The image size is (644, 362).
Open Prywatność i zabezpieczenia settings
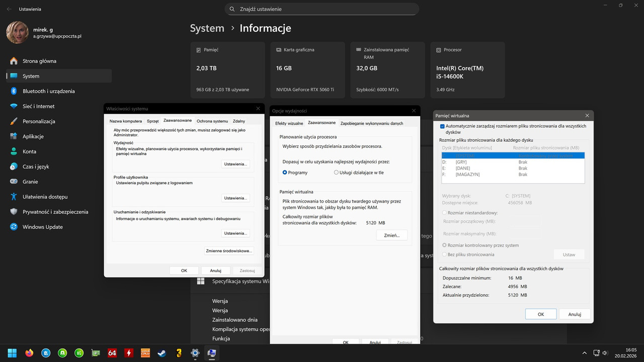click(x=59, y=212)
